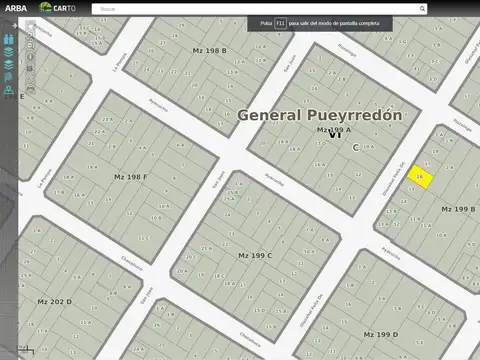Select parcel 11 C in block 198 F
480x360 pixels.
[144, 238]
